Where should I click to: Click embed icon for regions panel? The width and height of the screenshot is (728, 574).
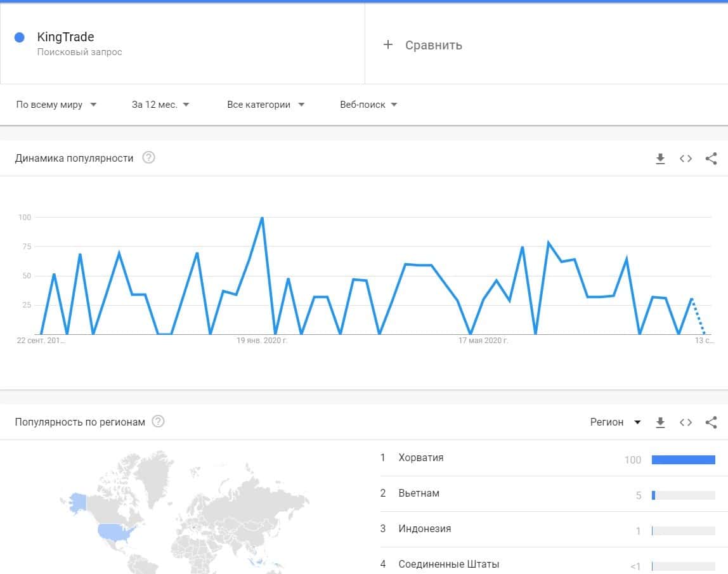tap(686, 422)
